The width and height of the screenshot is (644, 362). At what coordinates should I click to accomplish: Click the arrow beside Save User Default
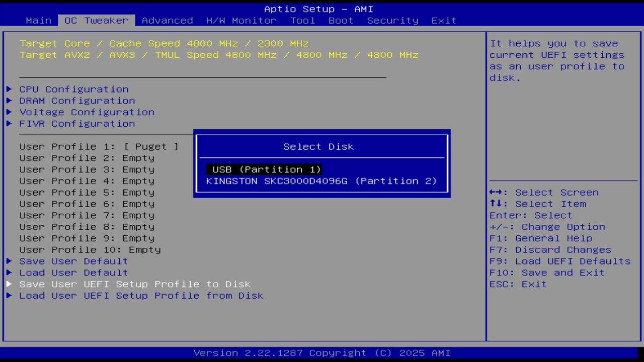click(x=10, y=261)
